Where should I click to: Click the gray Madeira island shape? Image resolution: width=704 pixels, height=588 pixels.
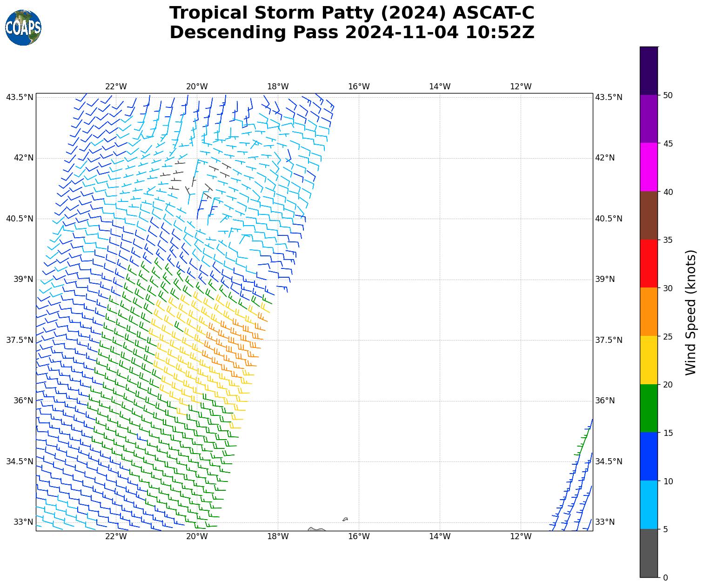(x=316, y=529)
